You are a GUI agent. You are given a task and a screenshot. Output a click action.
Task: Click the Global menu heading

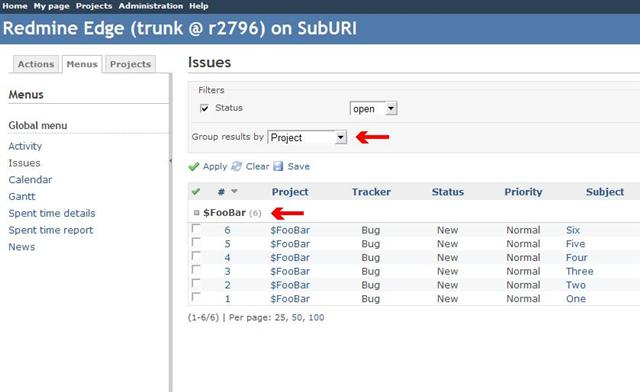(38, 126)
